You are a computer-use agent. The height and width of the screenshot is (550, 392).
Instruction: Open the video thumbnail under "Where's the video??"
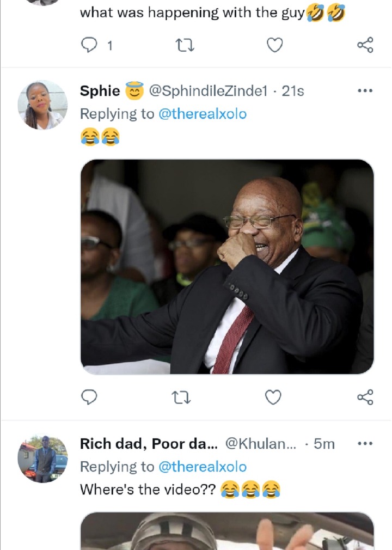pyautogui.click(x=227, y=531)
